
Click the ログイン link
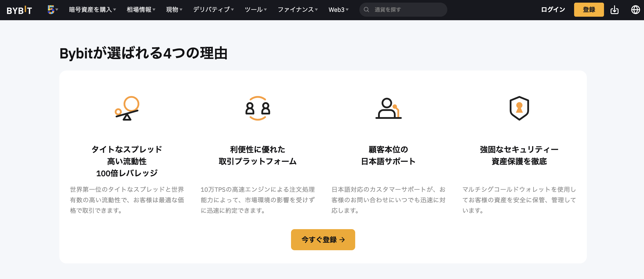[x=553, y=10]
